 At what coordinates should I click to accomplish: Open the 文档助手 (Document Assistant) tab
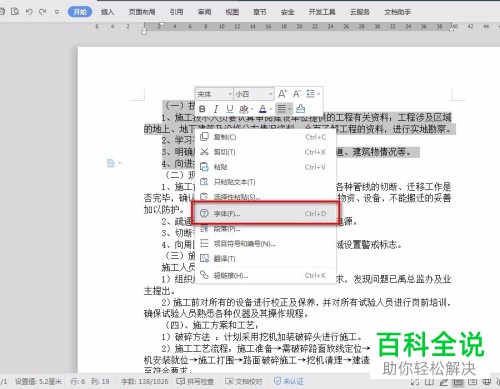(397, 12)
